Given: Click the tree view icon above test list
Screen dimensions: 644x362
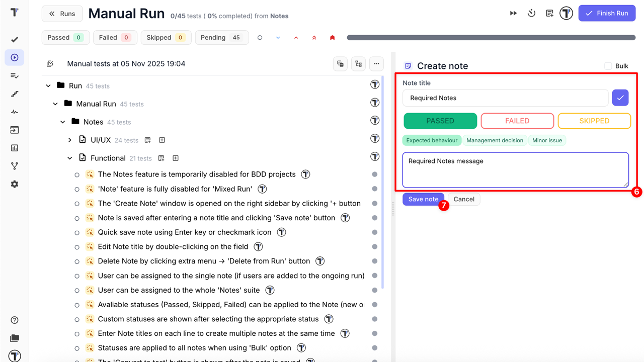Looking at the screenshot, I should point(358,64).
